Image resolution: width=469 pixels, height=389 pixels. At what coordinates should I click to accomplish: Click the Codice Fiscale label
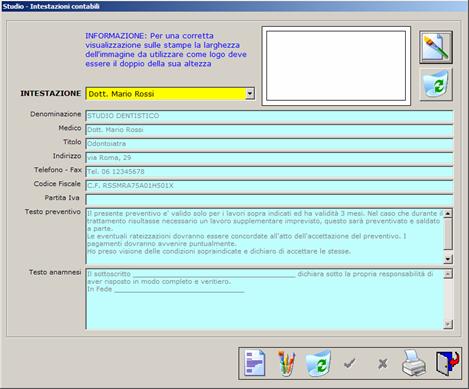pos(57,184)
